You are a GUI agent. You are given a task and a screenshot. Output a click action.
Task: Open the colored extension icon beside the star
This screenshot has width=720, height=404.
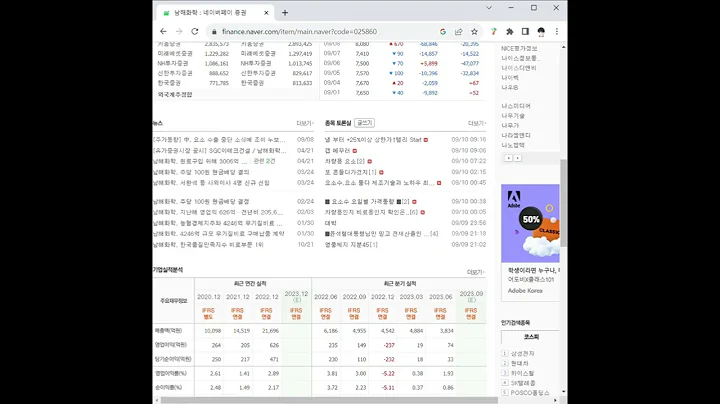494,32
